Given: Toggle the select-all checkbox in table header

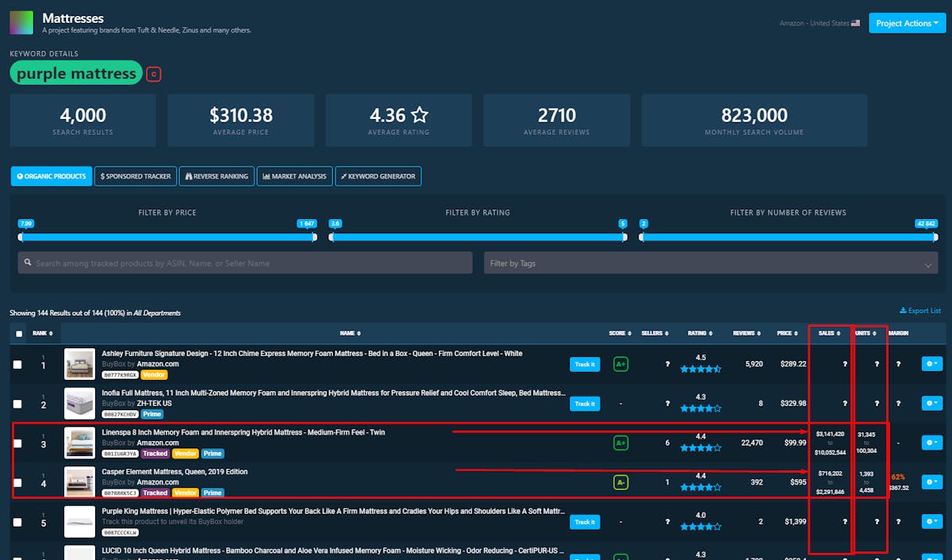Looking at the screenshot, I should tap(19, 333).
